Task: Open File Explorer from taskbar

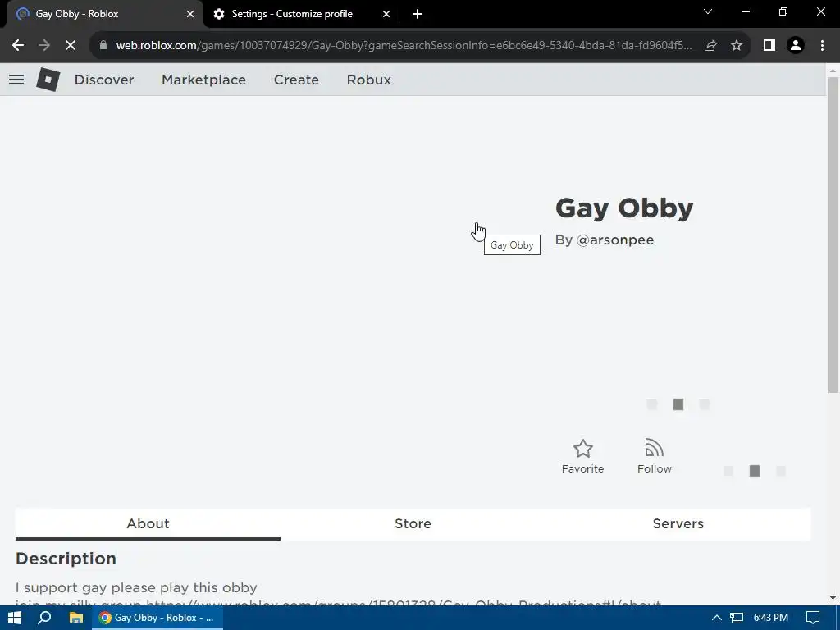Action: click(x=76, y=618)
